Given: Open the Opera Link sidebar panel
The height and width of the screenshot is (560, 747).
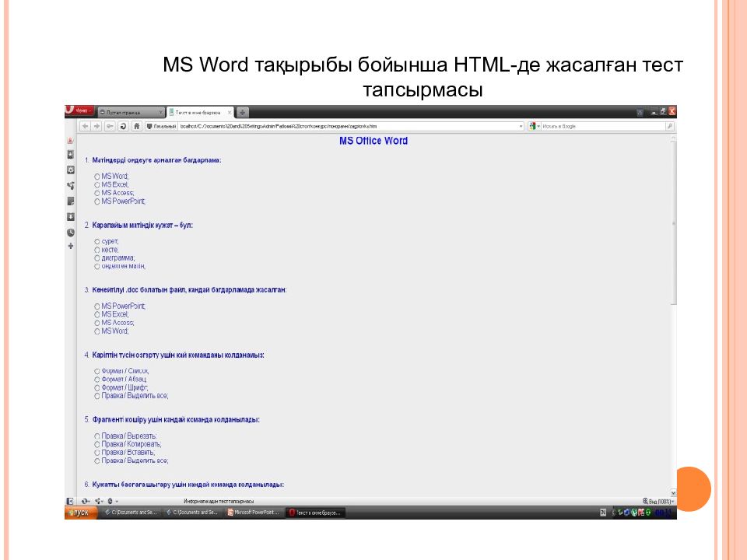Looking at the screenshot, I should pos(71,186).
